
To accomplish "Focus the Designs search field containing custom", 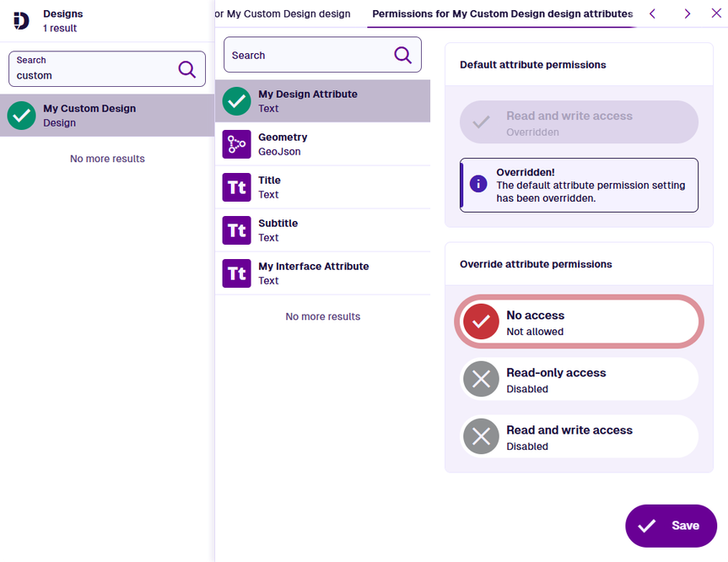I will (107, 68).
